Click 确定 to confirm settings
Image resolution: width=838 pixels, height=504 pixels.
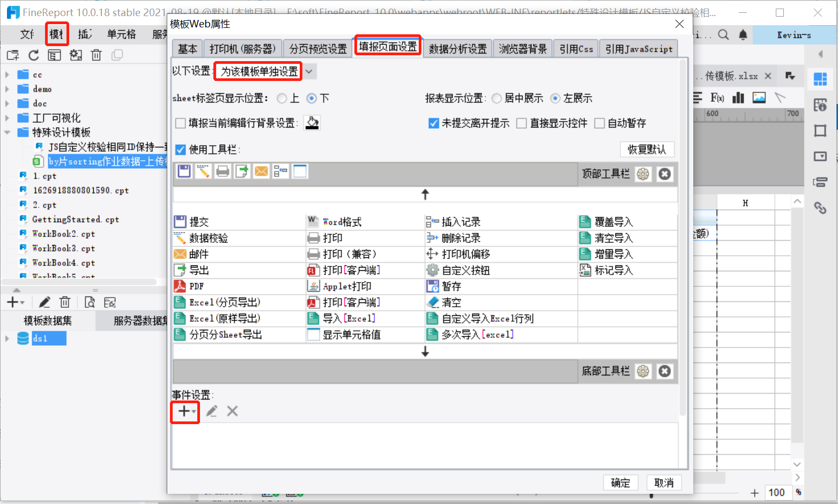click(621, 483)
